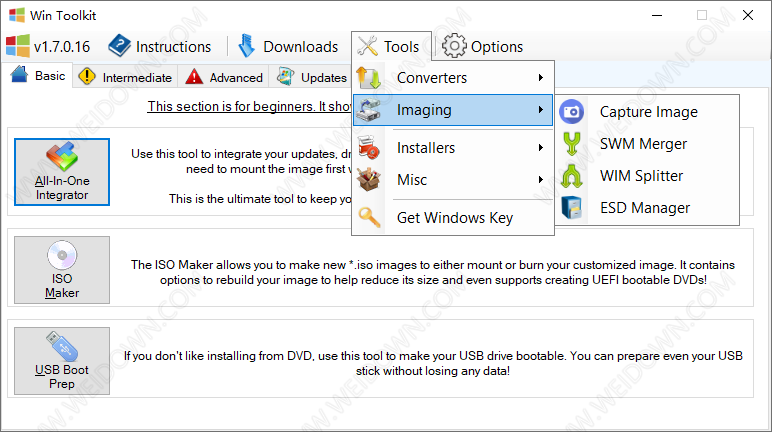The image size is (772, 432).
Task: Click the Basic tab house icon
Action: point(20,74)
